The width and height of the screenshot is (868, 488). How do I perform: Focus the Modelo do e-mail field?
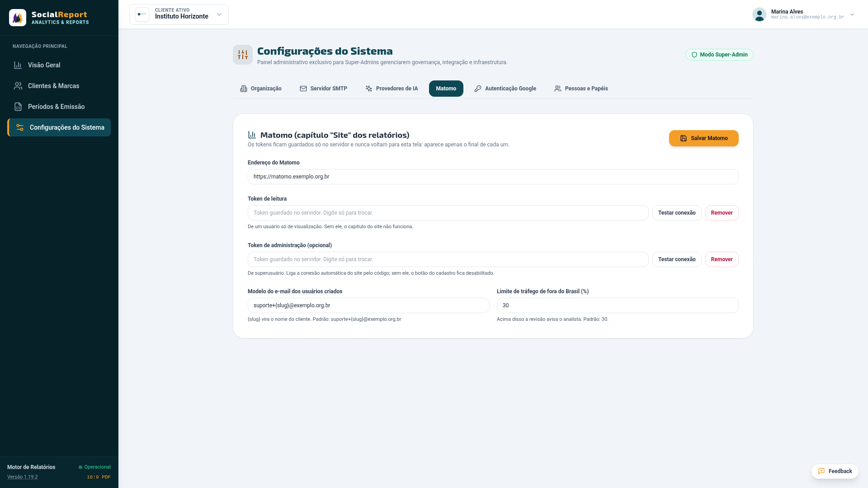pyautogui.click(x=368, y=305)
